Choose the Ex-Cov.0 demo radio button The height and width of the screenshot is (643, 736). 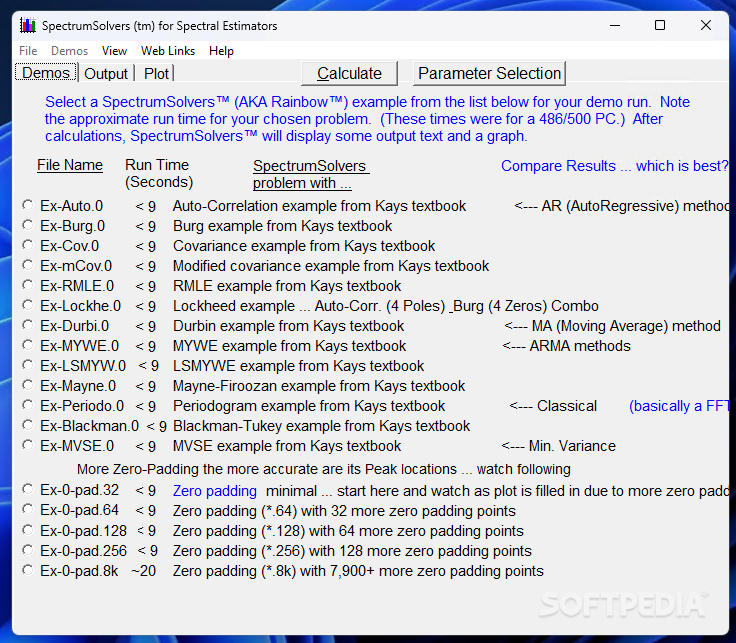click(28, 245)
